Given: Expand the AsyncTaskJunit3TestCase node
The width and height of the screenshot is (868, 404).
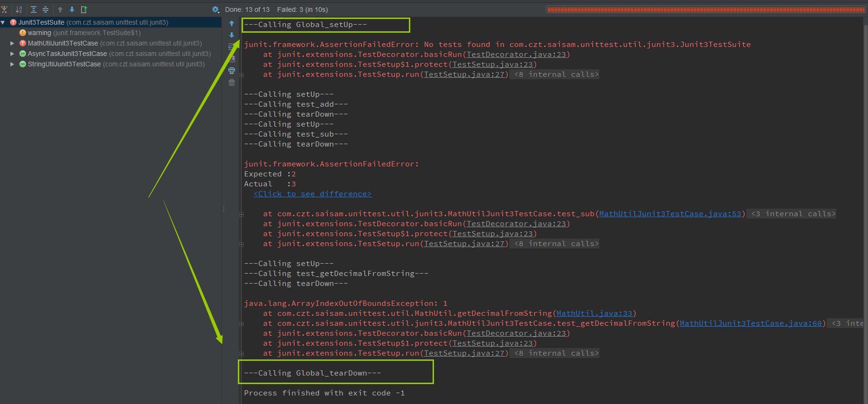Looking at the screenshot, I should 12,54.
